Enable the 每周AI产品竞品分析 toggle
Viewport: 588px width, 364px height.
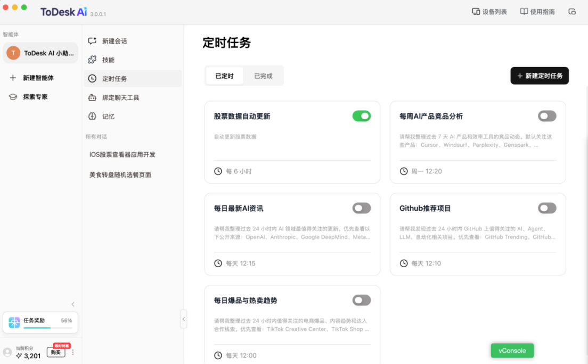click(547, 116)
